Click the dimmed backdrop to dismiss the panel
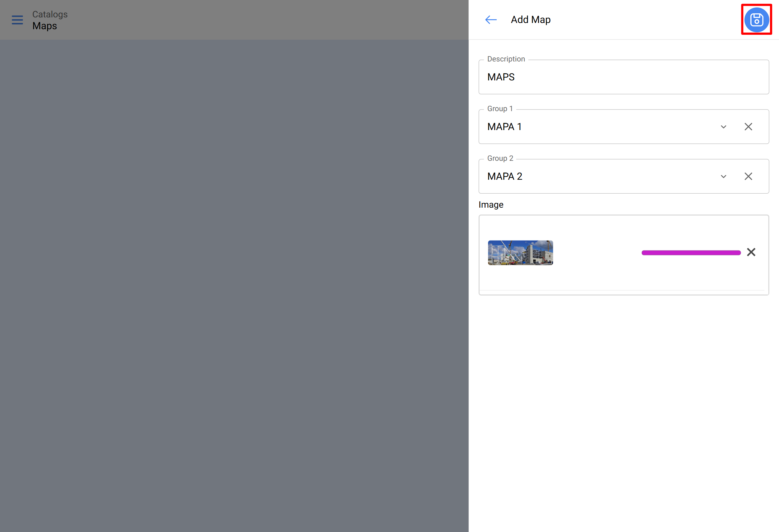Viewport: 779px width, 532px height. pyautogui.click(x=235, y=268)
